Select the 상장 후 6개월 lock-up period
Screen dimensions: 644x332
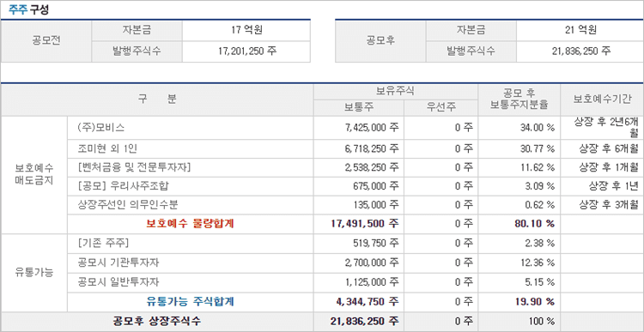point(609,149)
